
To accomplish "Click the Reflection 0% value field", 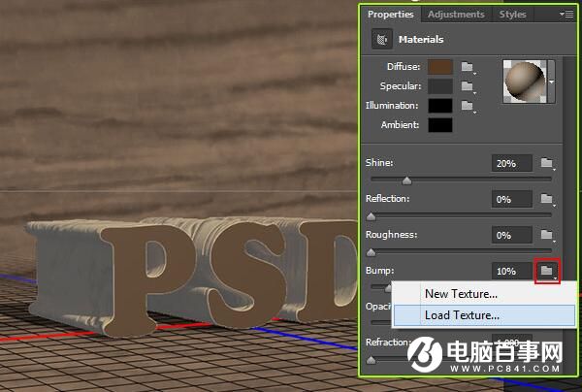I will (x=512, y=199).
